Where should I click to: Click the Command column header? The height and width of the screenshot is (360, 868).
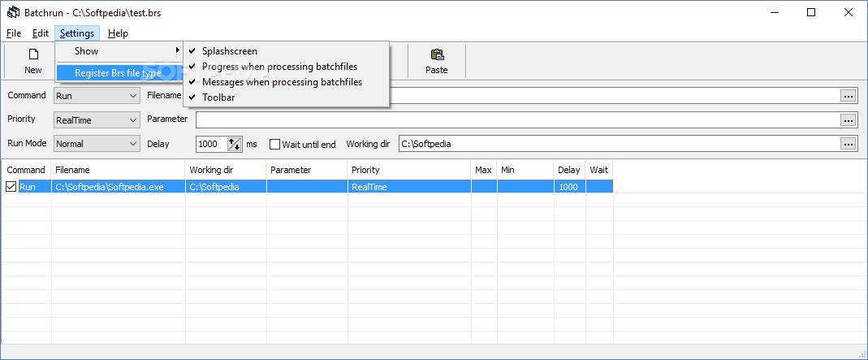[26, 170]
